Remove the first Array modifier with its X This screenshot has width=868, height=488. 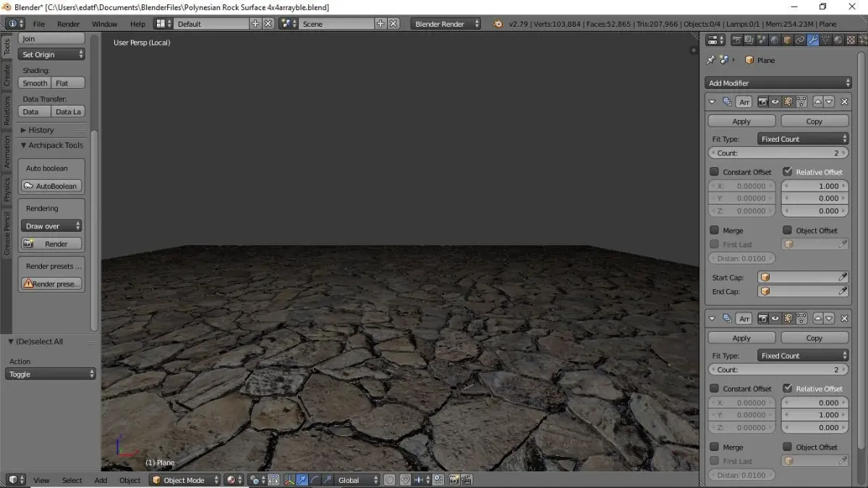click(x=844, y=102)
